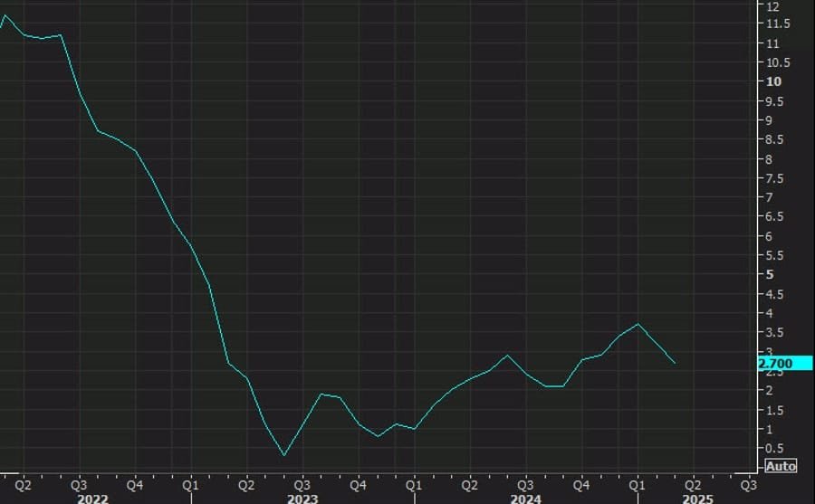Click the 0.5 label on the value axis
This screenshot has height=504, width=815.
click(775, 449)
